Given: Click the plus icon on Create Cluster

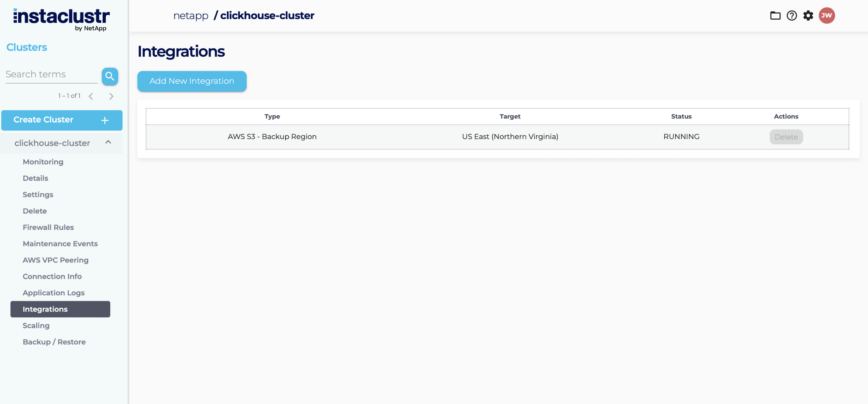Looking at the screenshot, I should click(105, 120).
